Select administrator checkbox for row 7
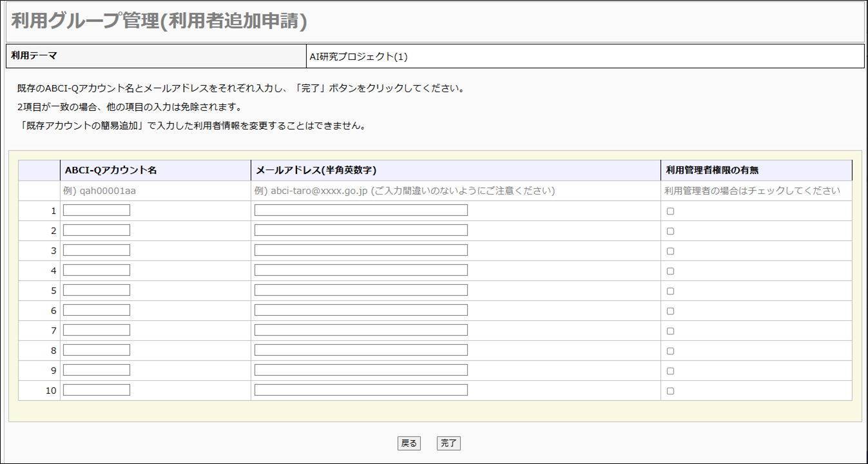 [x=670, y=331]
